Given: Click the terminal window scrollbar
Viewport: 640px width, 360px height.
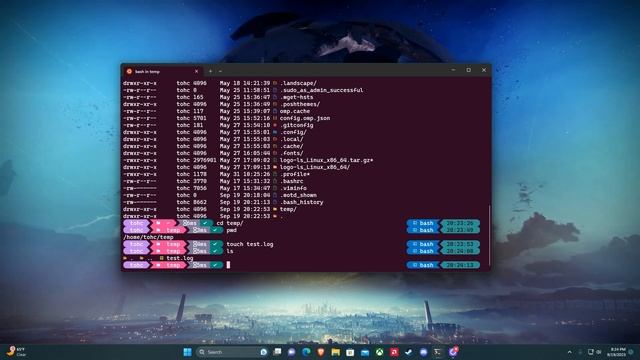Looking at the screenshot, I should pos(489,235).
